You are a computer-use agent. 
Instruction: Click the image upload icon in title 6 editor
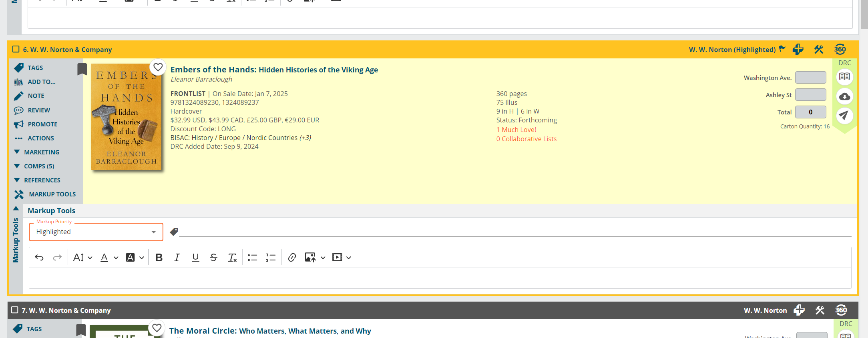point(310,257)
